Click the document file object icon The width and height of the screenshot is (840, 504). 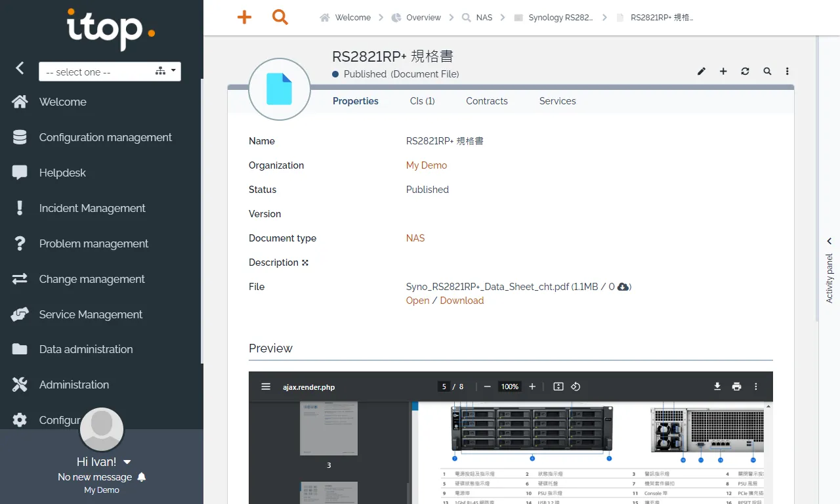[279, 89]
